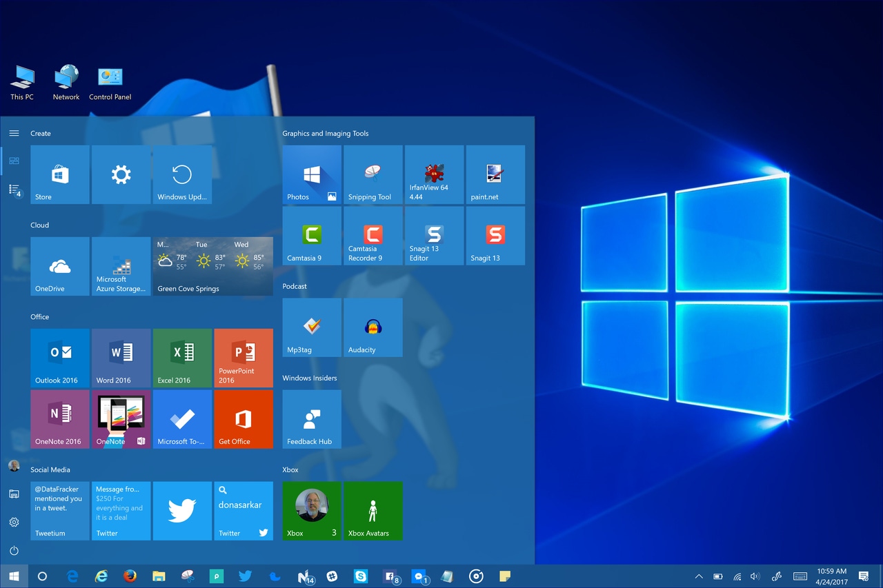The height and width of the screenshot is (588, 883).
Task: Open the user account menu
Action: coord(14,465)
